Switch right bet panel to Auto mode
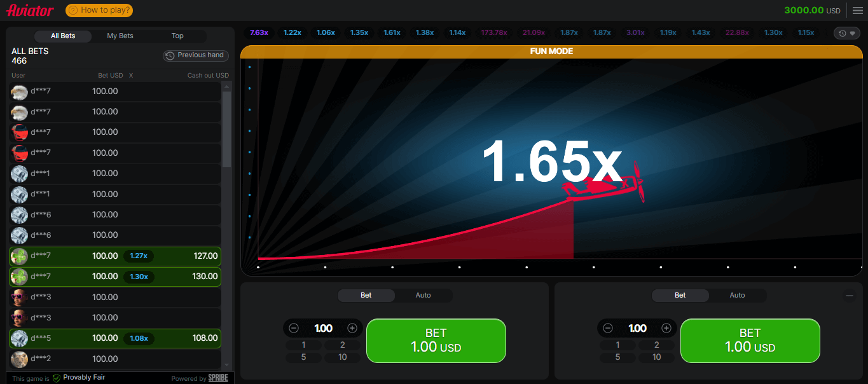This screenshot has height=384, width=868. click(737, 296)
